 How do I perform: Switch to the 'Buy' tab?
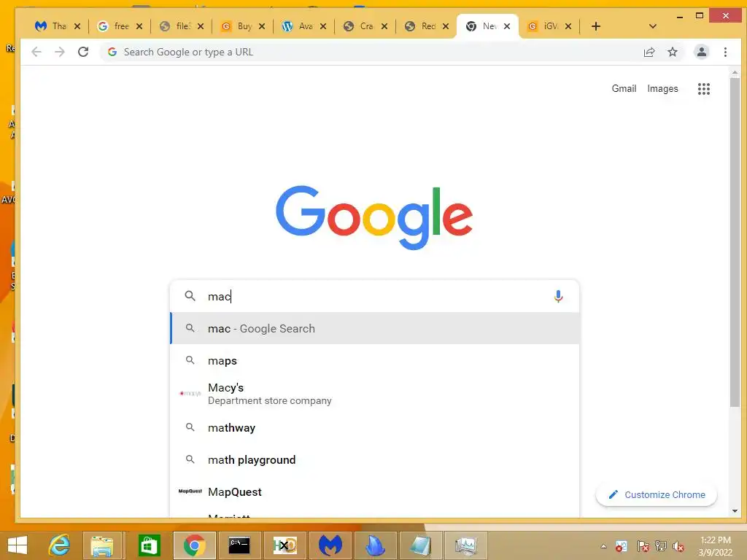coord(236,26)
